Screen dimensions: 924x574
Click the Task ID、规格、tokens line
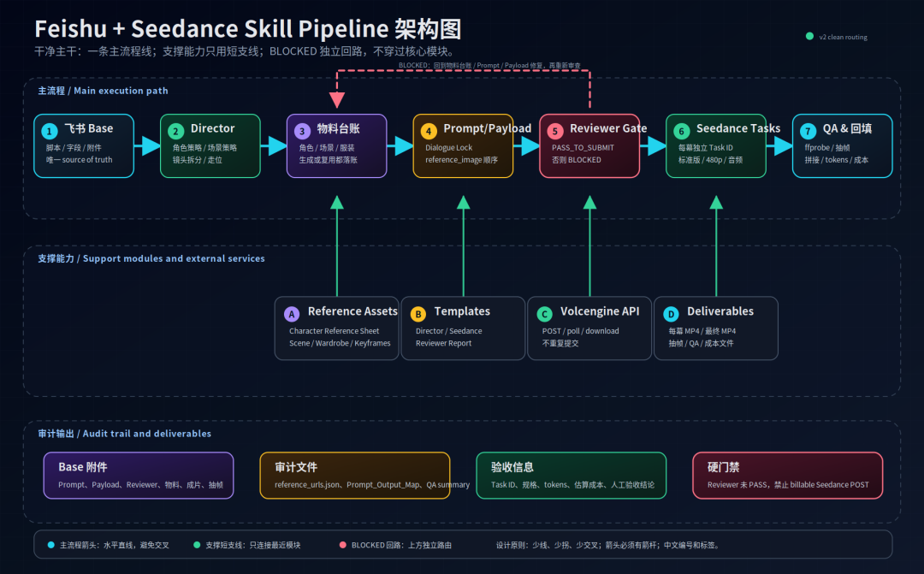coord(572,485)
